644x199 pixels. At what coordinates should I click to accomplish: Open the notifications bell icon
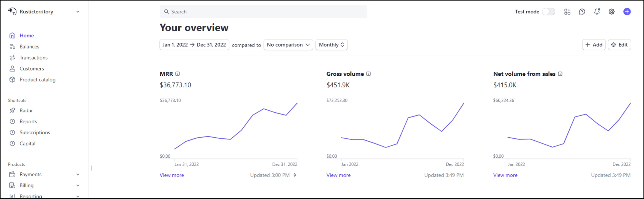(x=597, y=12)
